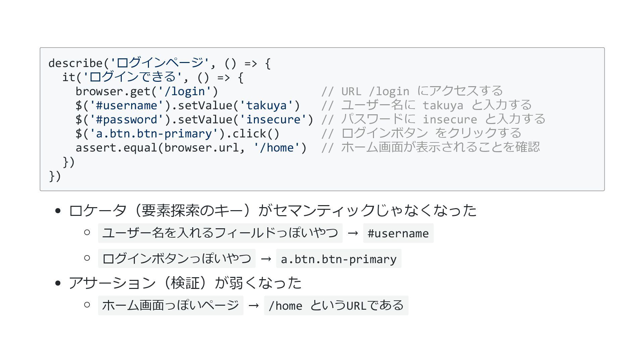Click the 'ログインボタンっぽいやつ' label chip
Viewport: 644px width, 362px height.
(177, 259)
